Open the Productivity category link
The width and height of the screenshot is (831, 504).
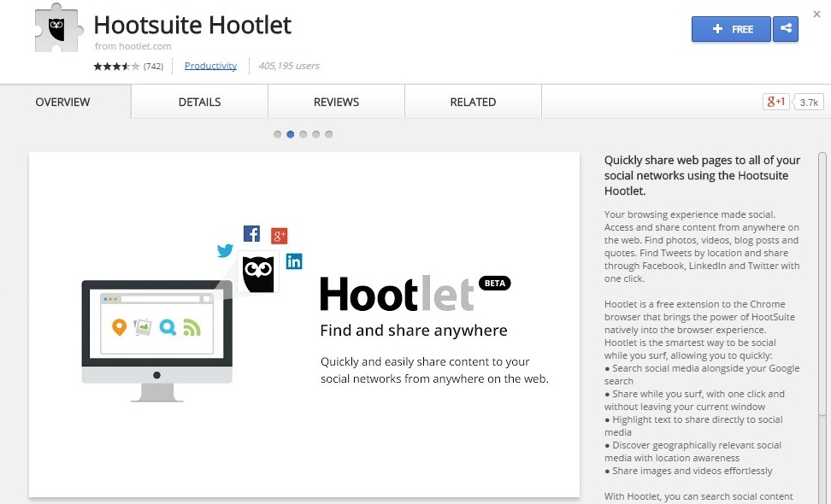pos(210,66)
